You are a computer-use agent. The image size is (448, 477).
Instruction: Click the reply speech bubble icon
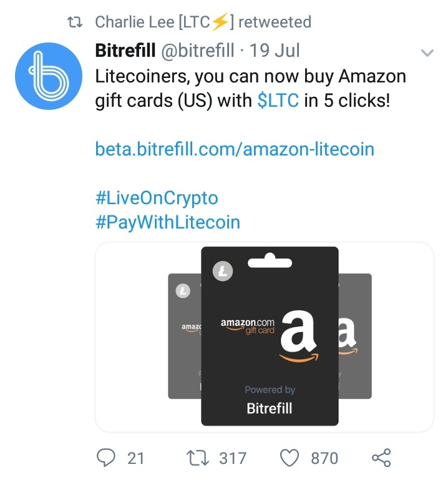pyautogui.click(x=106, y=458)
